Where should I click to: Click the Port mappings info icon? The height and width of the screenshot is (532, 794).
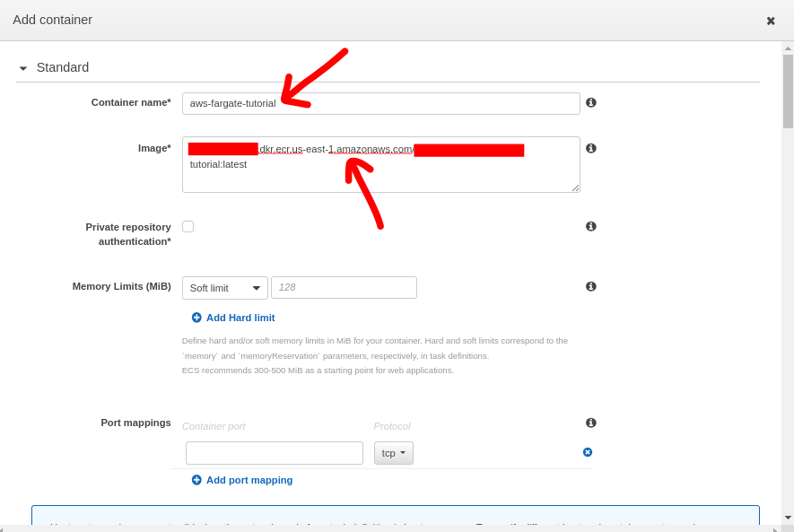pos(590,423)
